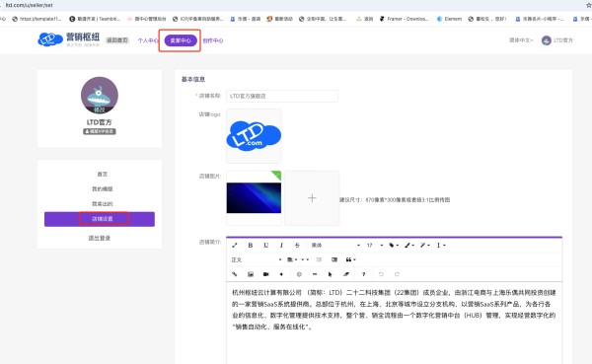
Task: Open the list style dropdown
Action: tap(305, 259)
